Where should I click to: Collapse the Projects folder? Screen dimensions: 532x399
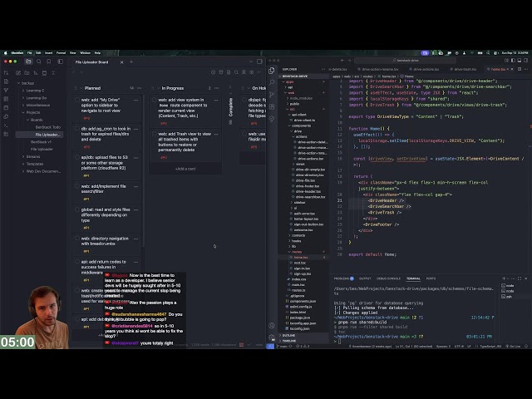(x=23, y=112)
